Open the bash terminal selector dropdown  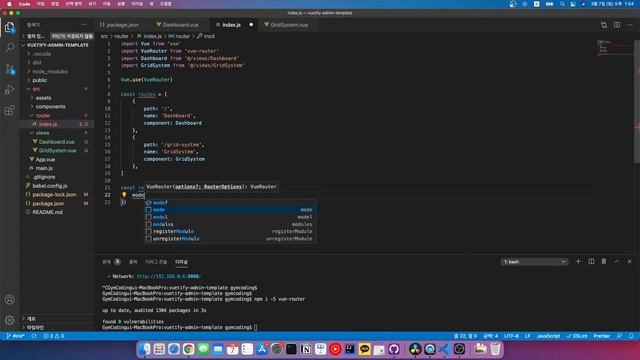(534, 262)
